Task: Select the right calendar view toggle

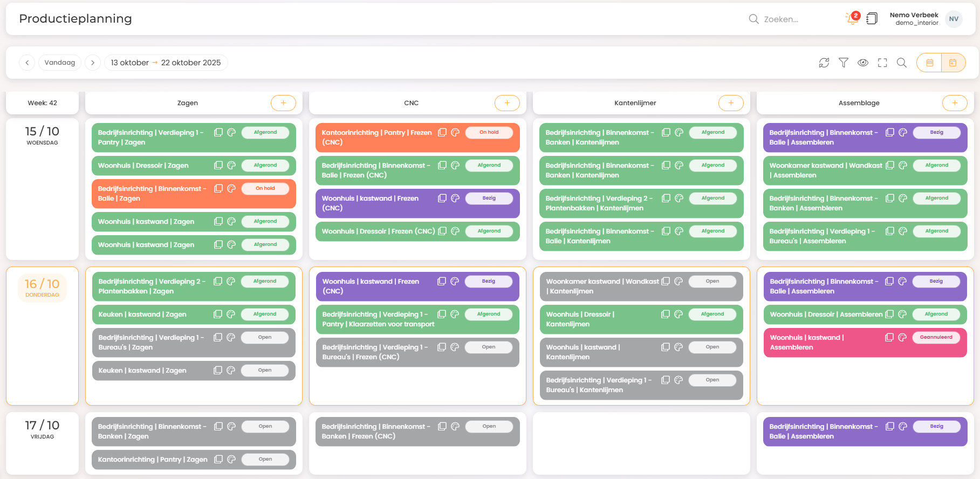Action: coord(953,63)
